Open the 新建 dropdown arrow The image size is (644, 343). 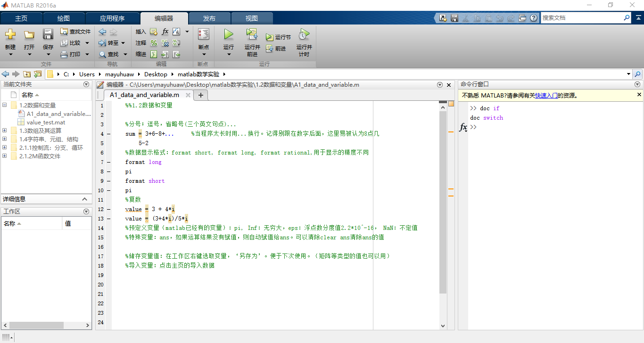[10, 54]
